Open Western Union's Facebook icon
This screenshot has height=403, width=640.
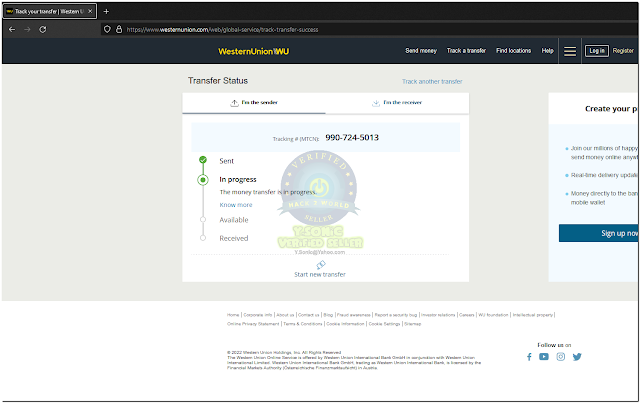click(x=529, y=357)
